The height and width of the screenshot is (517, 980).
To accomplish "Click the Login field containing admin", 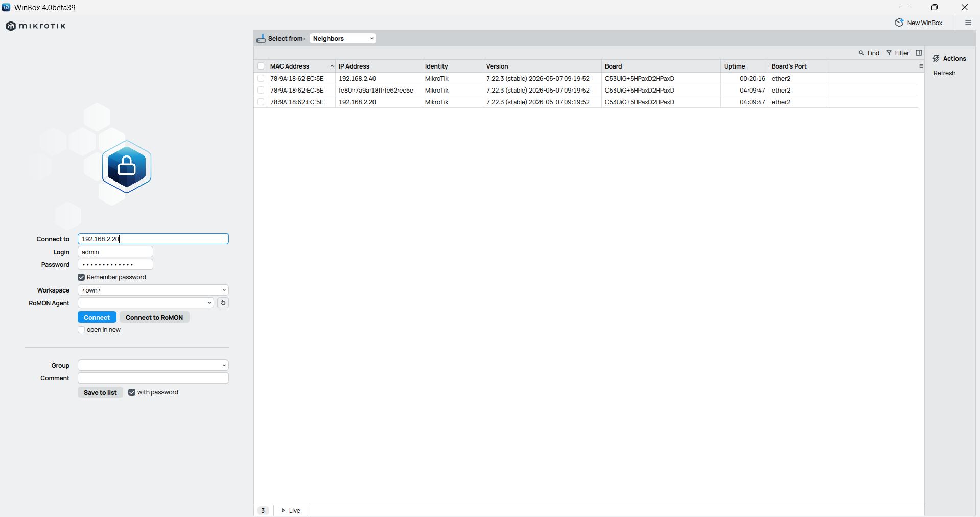I will [x=115, y=252].
